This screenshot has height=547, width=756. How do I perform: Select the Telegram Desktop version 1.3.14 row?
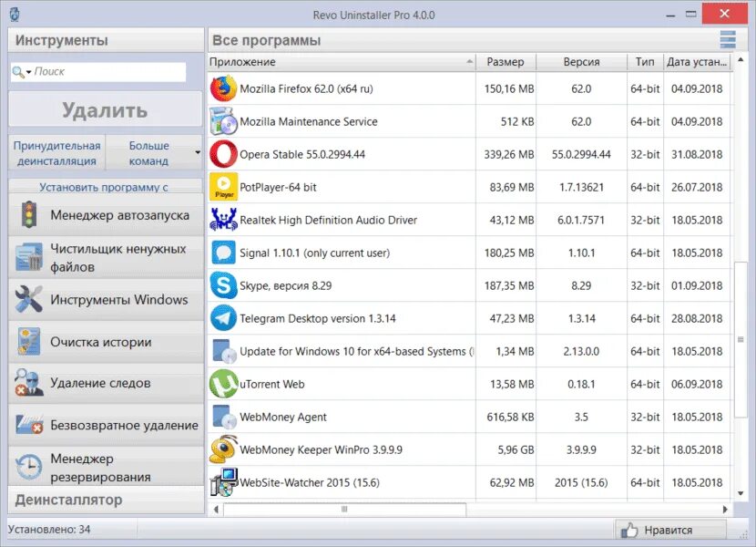pyautogui.click(x=470, y=318)
